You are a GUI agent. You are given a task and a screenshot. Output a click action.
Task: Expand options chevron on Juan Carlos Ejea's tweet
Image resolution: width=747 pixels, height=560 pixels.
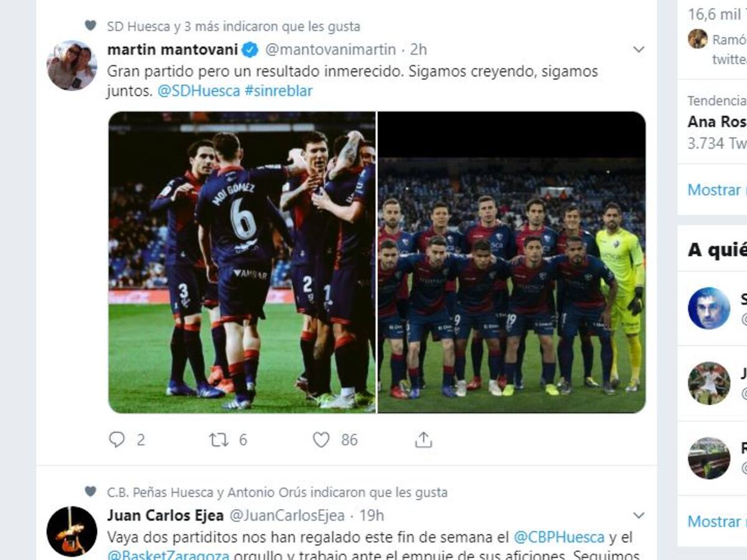pos(638,516)
